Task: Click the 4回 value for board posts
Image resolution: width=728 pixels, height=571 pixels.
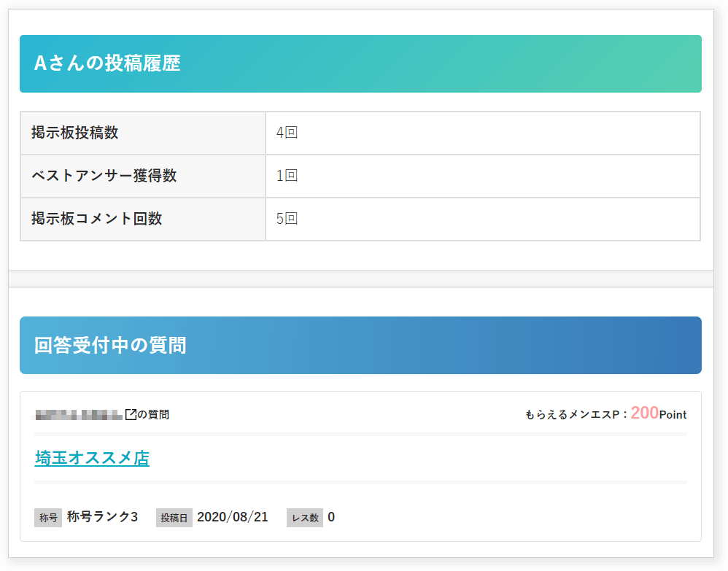Action: 287,133
